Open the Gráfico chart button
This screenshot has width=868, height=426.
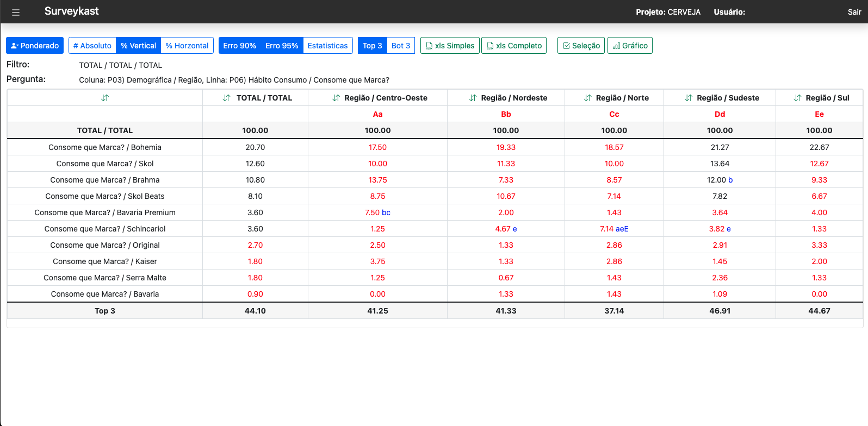pos(630,46)
